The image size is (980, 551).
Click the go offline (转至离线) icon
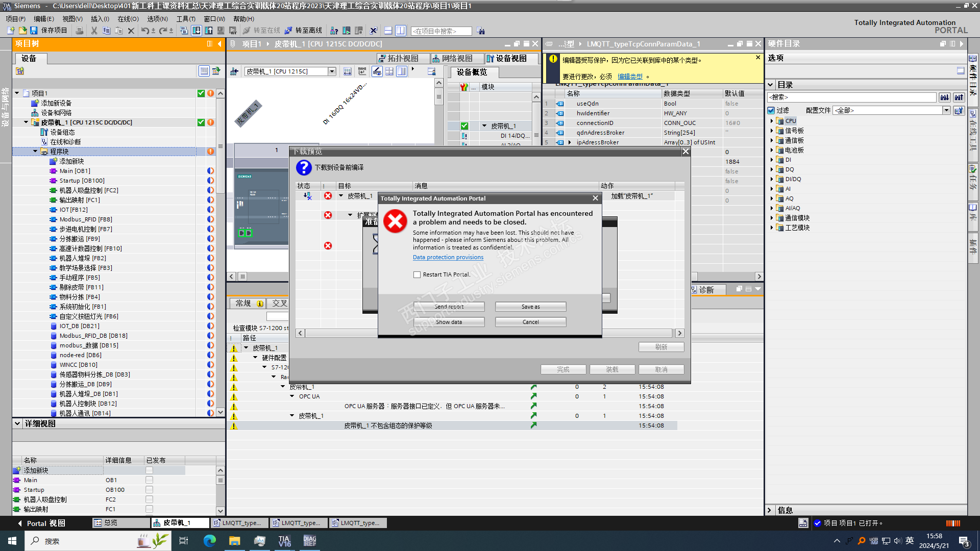point(289,31)
